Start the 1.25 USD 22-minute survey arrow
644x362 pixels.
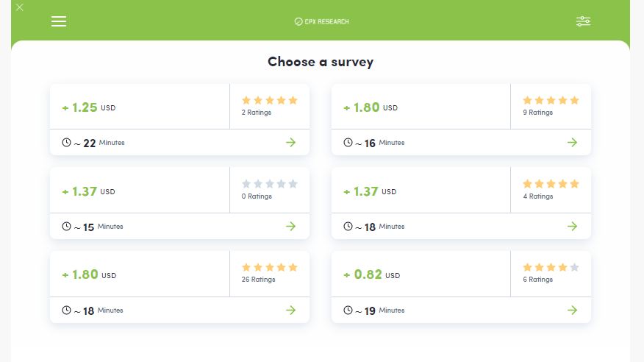(x=291, y=143)
